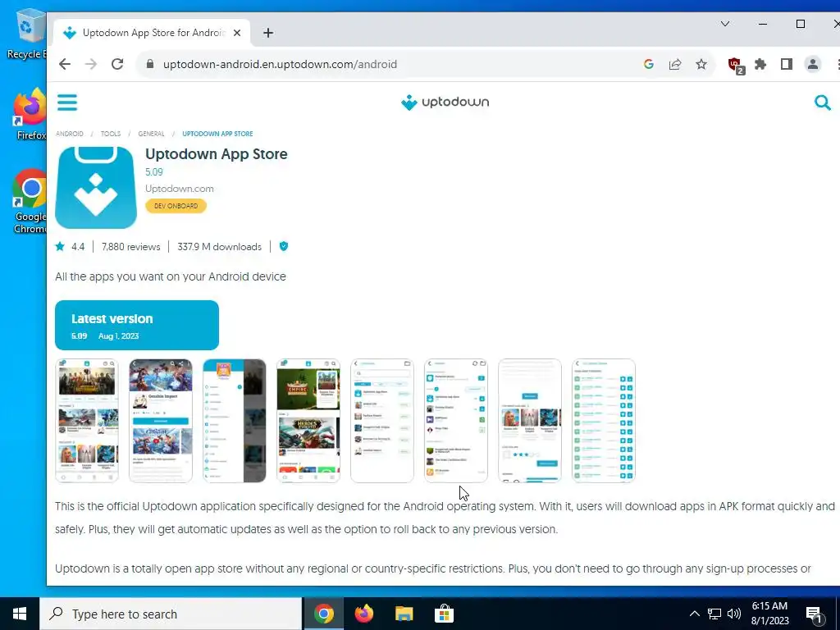
Task: Close the Uptodown App Store tab
Action: [x=237, y=33]
